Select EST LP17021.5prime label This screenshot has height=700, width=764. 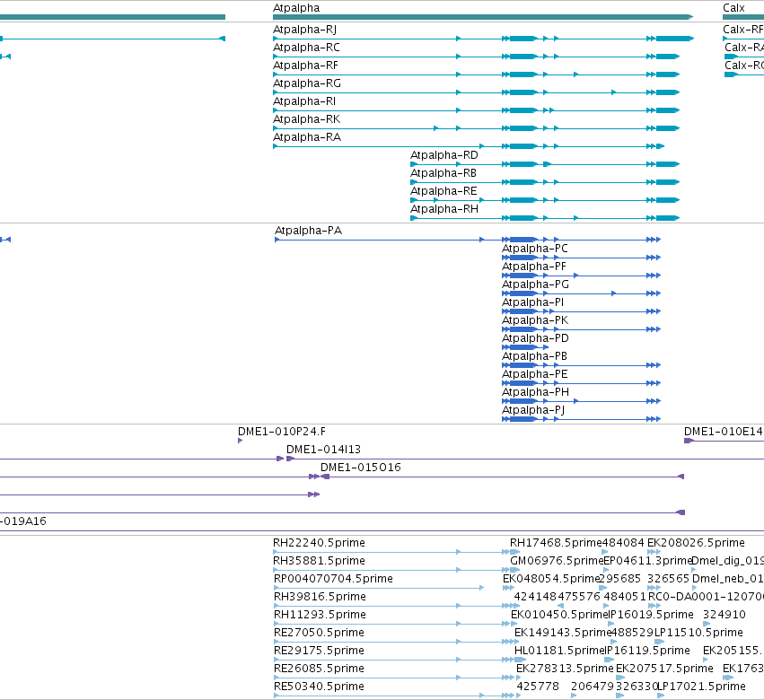click(x=702, y=687)
